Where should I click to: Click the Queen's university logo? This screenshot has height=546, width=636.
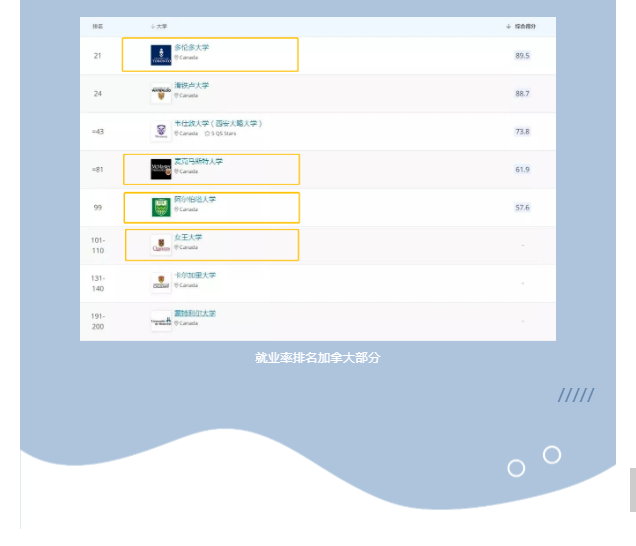pyautogui.click(x=161, y=245)
